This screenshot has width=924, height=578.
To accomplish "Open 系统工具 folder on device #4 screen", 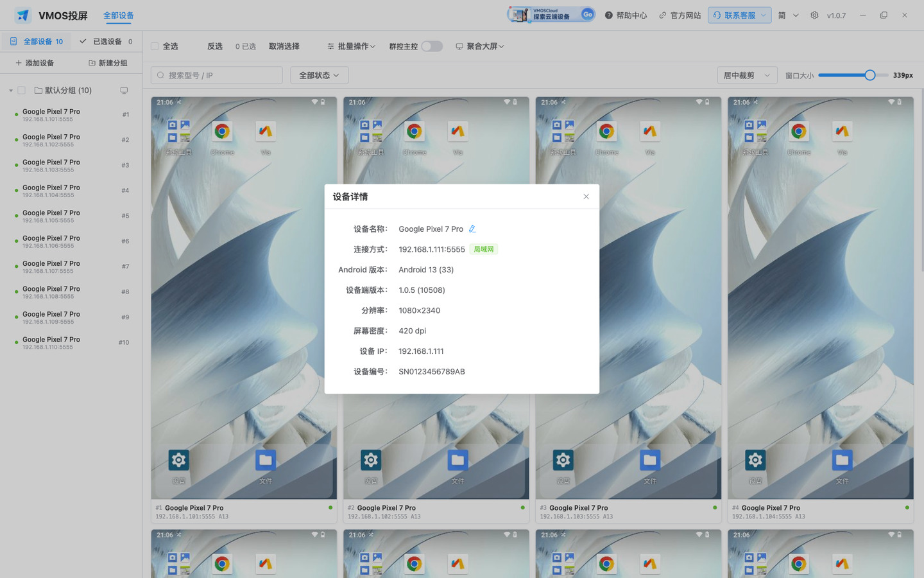I will (755, 132).
